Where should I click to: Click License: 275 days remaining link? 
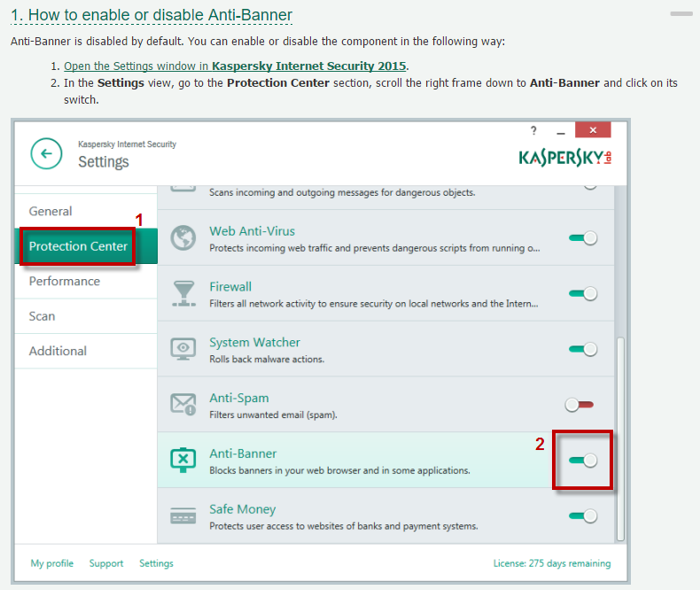pyautogui.click(x=552, y=563)
